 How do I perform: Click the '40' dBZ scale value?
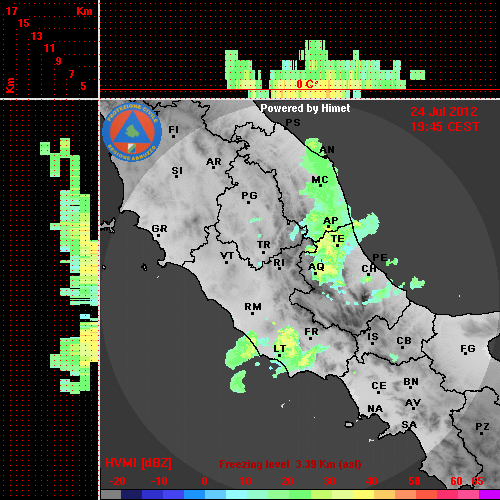coord(372,481)
